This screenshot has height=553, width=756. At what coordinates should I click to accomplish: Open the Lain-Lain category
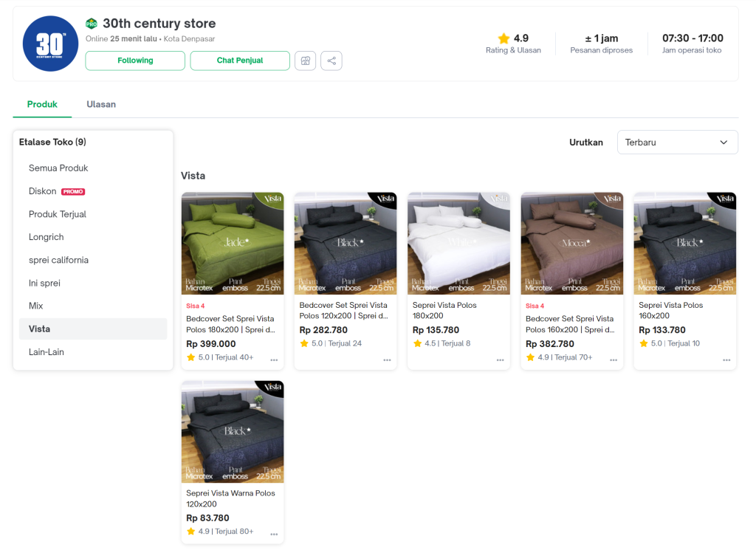(47, 352)
